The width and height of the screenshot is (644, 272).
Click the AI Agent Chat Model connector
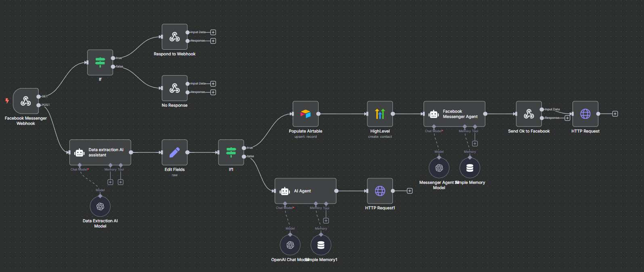[285, 204]
